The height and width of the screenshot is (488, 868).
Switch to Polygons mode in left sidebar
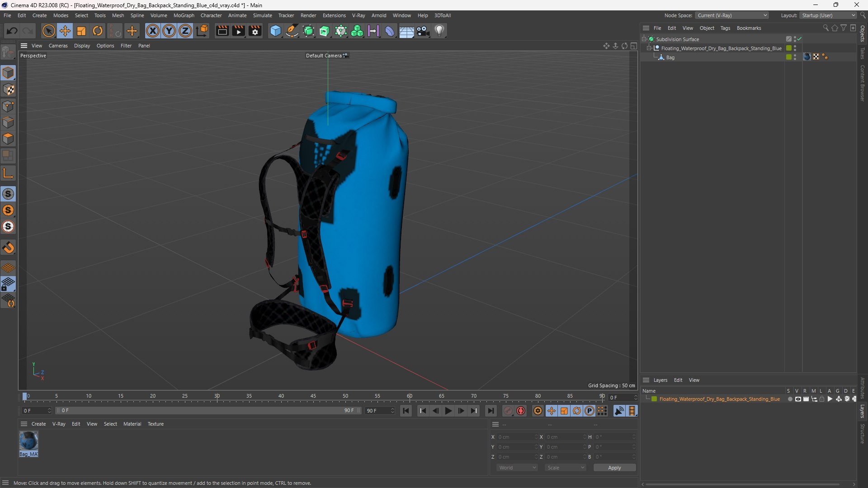click(x=8, y=139)
